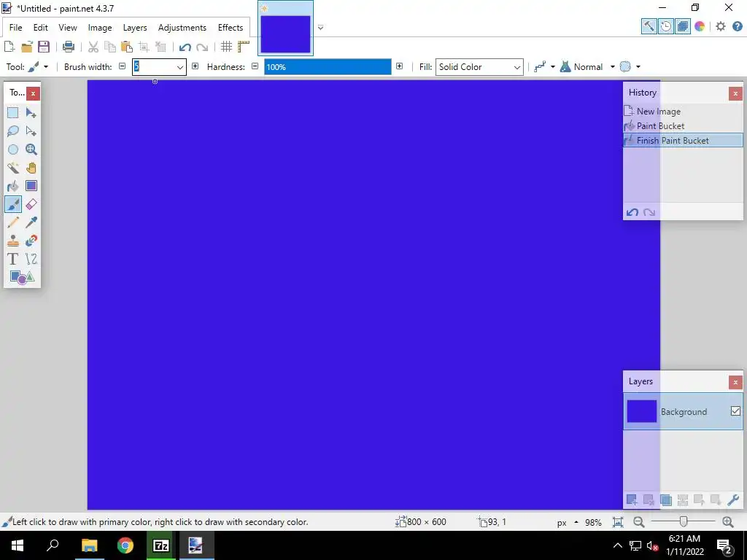The image size is (747, 560).
Task: Select Paint Bucket history entry
Action: click(683, 126)
